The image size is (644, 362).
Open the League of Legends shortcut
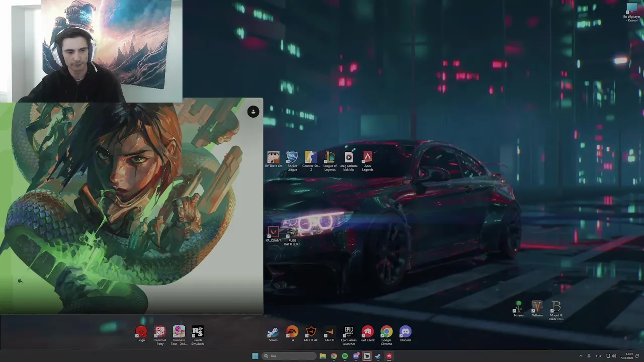(330, 161)
